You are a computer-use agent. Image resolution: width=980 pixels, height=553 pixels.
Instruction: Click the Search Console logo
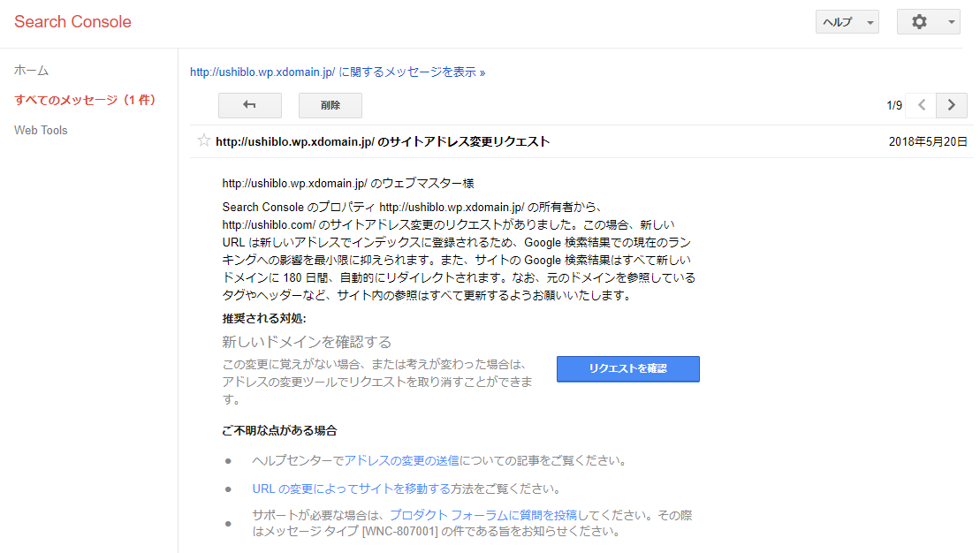(x=72, y=22)
